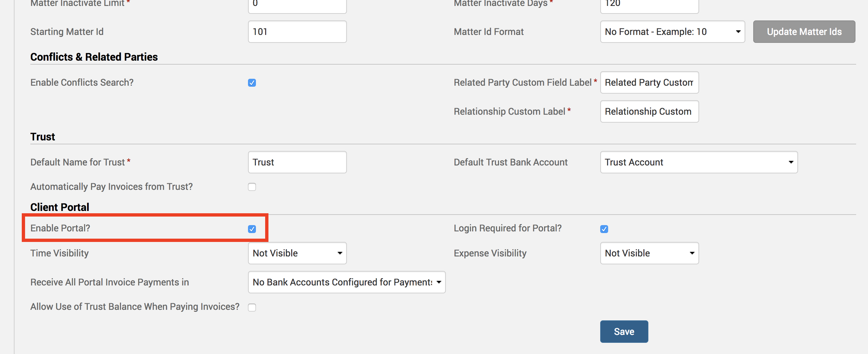Open the Matter Id Format dropdown
The width and height of the screenshot is (868, 354).
pyautogui.click(x=672, y=32)
